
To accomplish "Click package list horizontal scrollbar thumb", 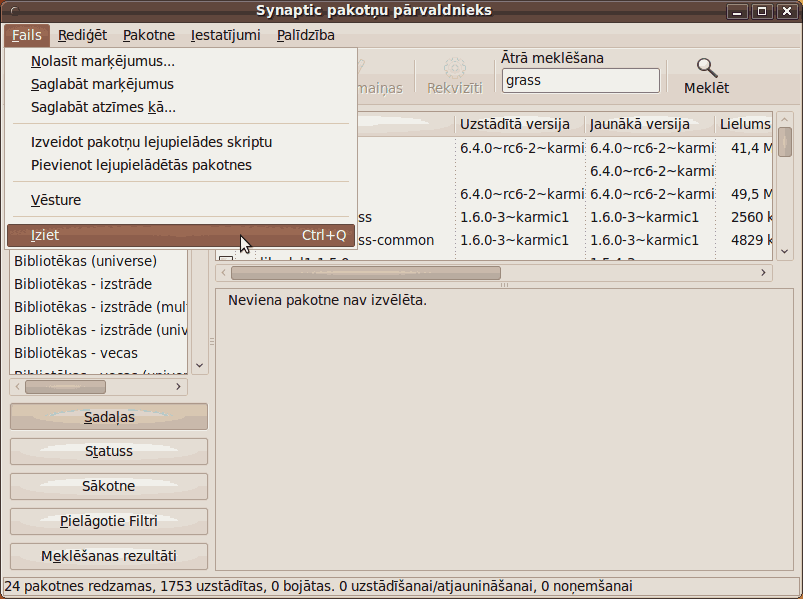I will pos(366,273).
